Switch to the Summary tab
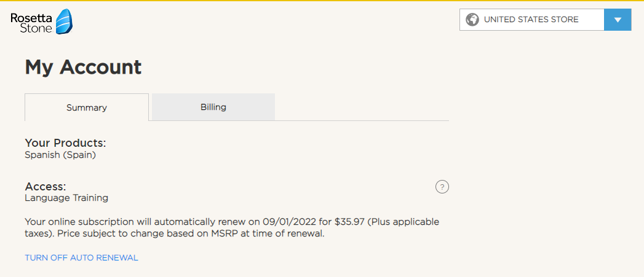This screenshot has height=277, width=644. pyautogui.click(x=87, y=107)
